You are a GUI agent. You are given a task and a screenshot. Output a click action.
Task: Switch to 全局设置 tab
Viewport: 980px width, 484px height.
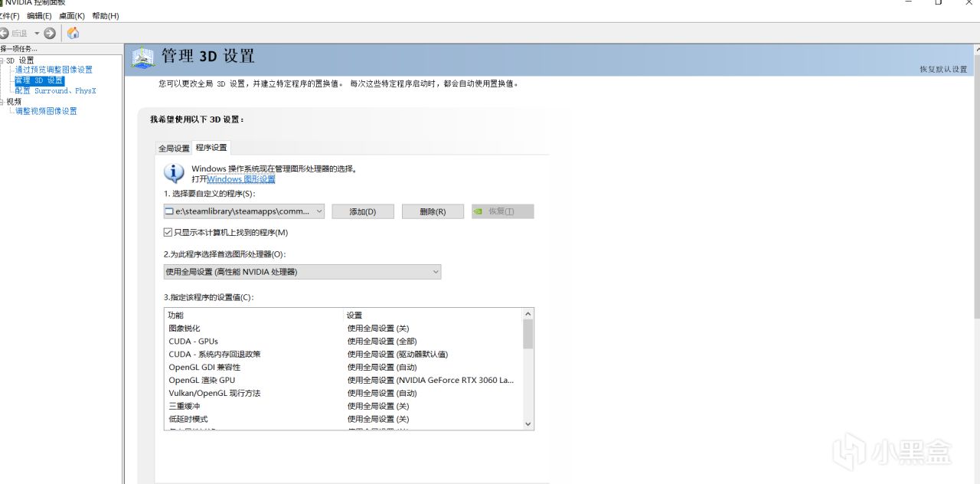click(x=174, y=148)
